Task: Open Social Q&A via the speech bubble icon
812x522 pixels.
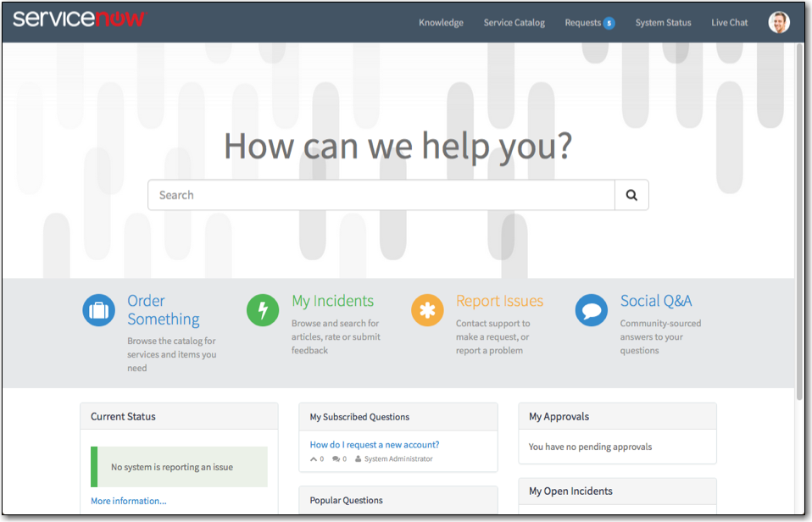Action: [591, 310]
